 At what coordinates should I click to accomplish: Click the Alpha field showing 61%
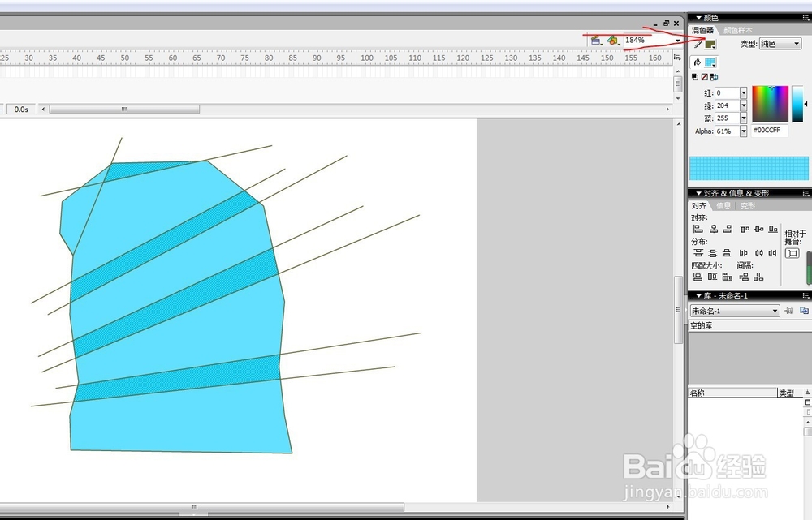pyautogui.click(x=727, y=131)
